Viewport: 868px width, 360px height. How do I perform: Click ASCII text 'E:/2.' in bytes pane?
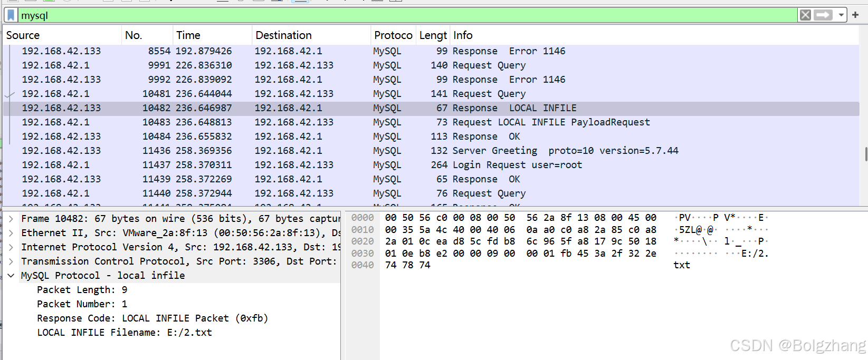[755, 254]
